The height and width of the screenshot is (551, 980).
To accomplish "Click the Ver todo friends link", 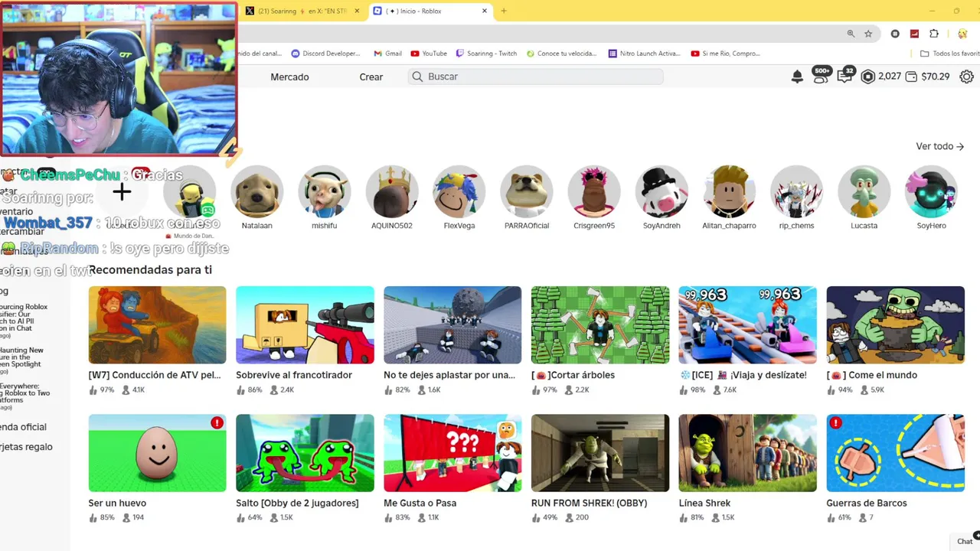I will pyautogui.click(x=939, y=146).
